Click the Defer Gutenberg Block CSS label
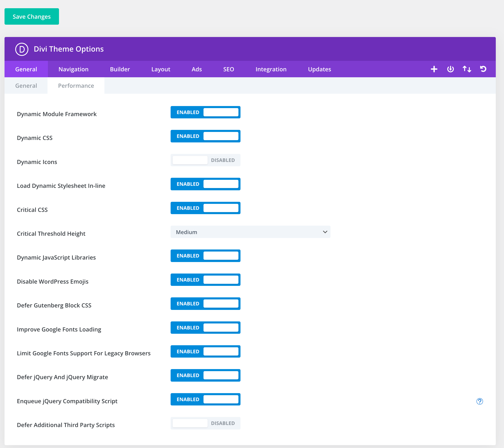This screenshot has width=504, height=448. click(x=54, y=305)
